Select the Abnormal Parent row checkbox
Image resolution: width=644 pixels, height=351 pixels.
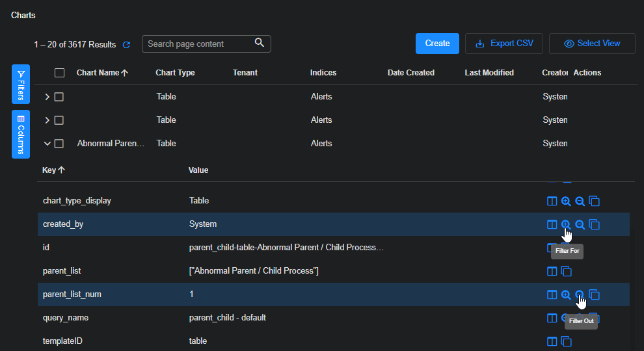[59, 144]
